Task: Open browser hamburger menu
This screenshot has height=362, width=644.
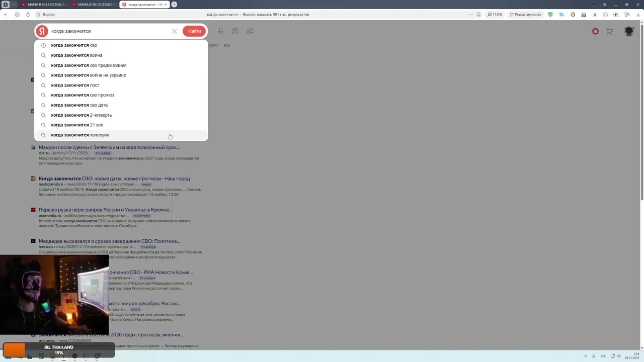Action: 605,5
